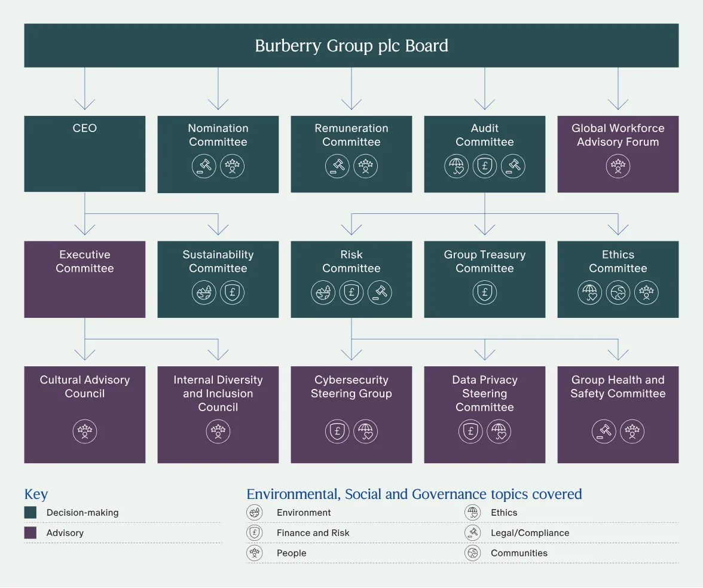Click the Decision-making teal color swatch

click(x=30, y=512)
